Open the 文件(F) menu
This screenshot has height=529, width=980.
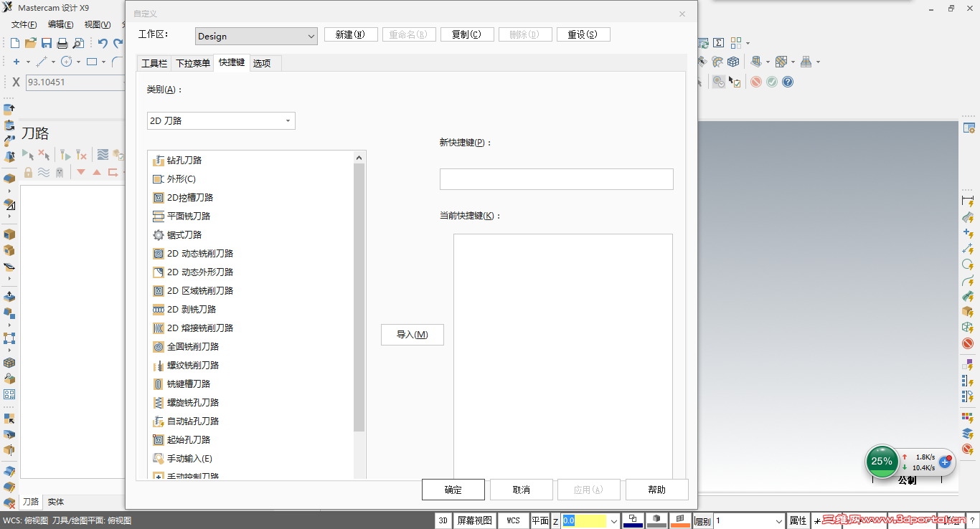[x=24, y=24]
